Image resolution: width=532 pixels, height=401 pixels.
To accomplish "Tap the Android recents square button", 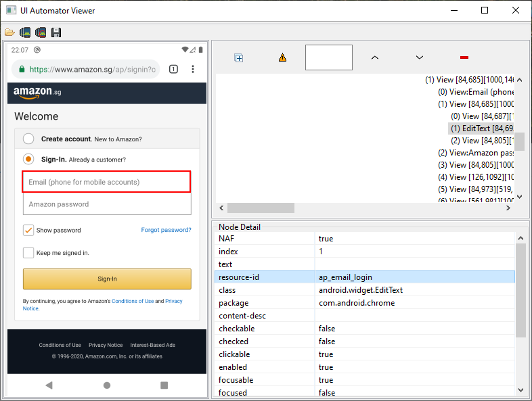I will click(164, 385).
